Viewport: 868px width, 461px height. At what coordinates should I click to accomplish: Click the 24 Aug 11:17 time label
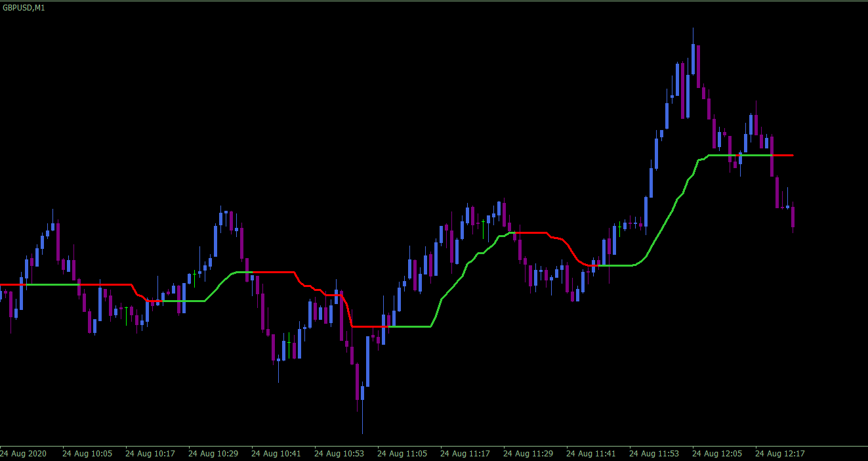465,453
